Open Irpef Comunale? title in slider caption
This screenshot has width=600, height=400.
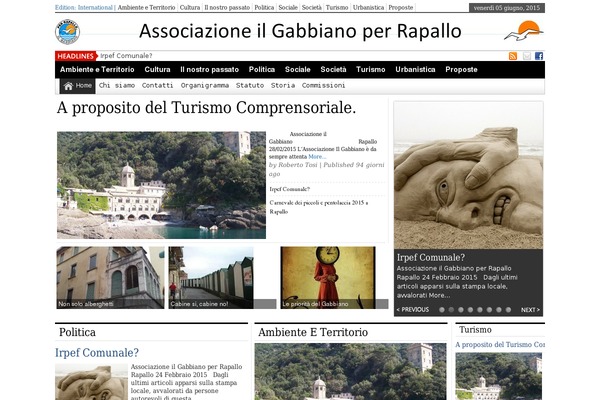[x=431, y=258]
